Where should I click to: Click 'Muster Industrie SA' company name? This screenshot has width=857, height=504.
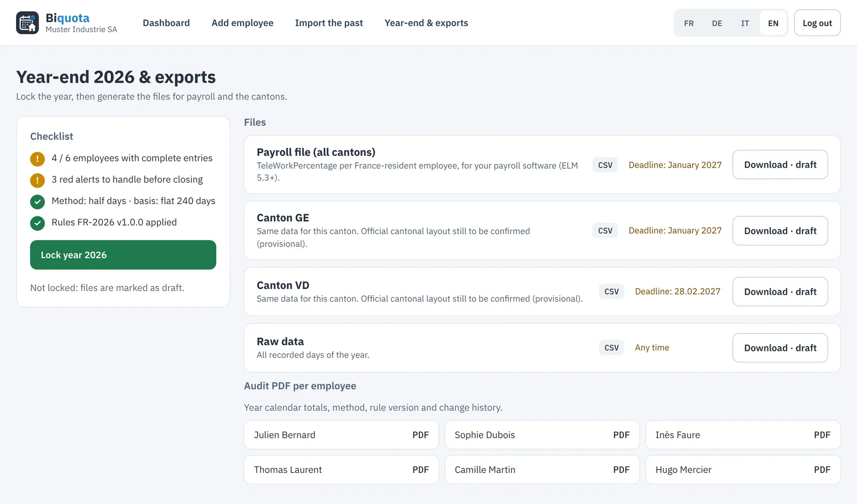81,29
